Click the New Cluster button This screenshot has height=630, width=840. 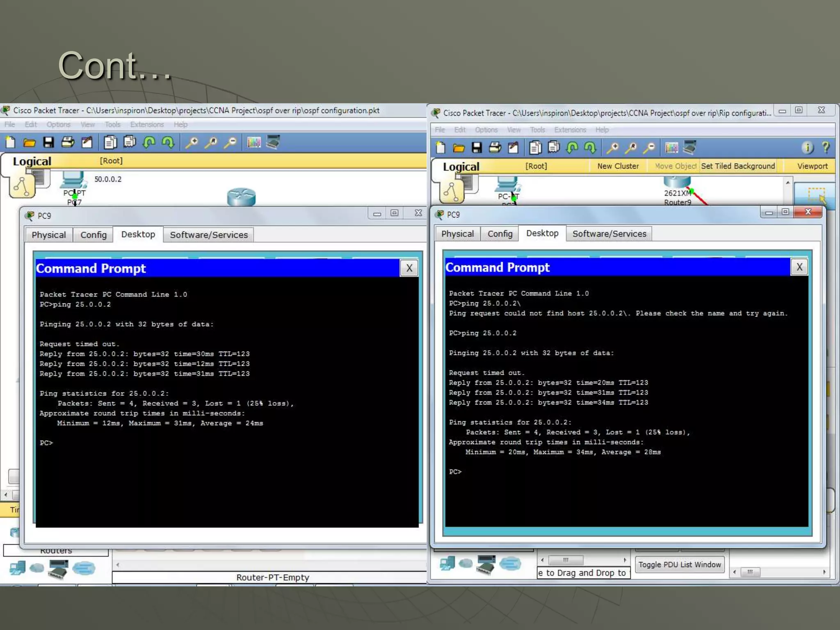(618, 166)
